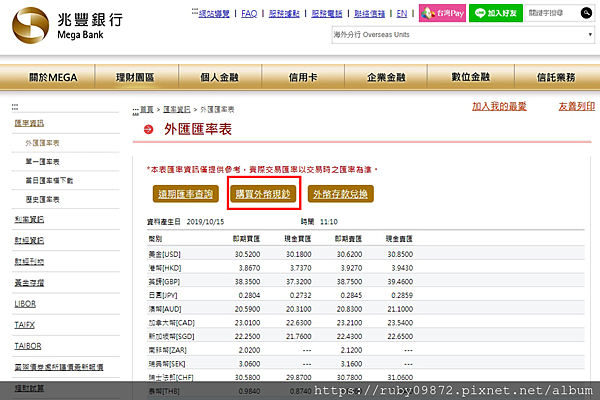Click the 新加坡幣[SGD] currency row label
Viewport: 600px width, 400px height.
tap(171, 336)
